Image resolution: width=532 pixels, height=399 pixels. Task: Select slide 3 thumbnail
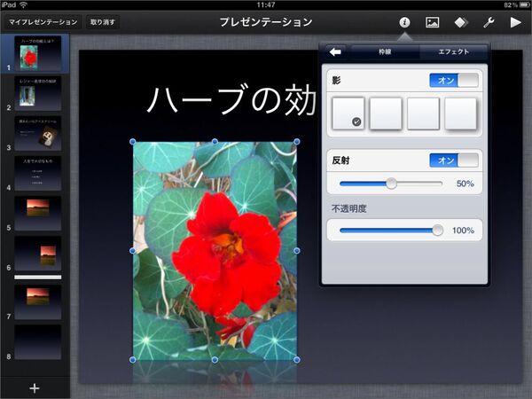click(x=37, y=133)
